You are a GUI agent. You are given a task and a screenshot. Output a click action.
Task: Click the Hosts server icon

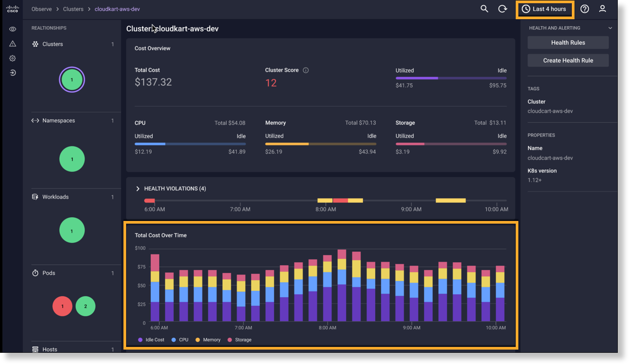(35, 349)
